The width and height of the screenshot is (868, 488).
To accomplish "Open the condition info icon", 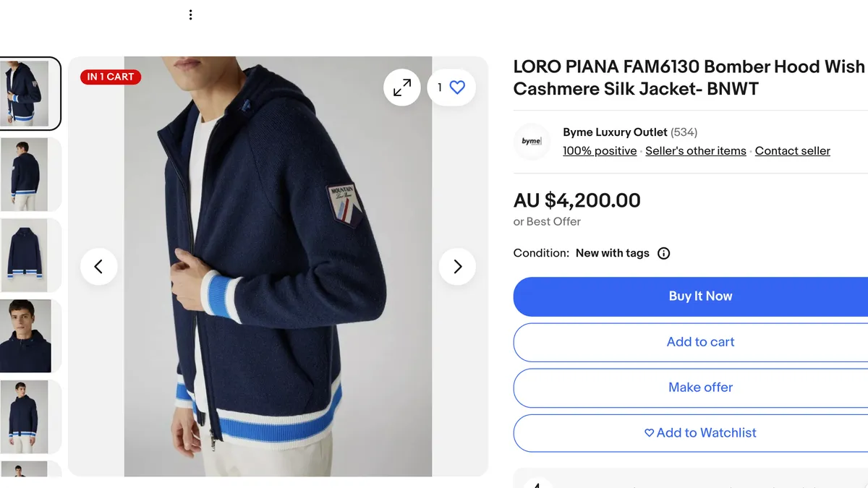I will pos(663,253).
